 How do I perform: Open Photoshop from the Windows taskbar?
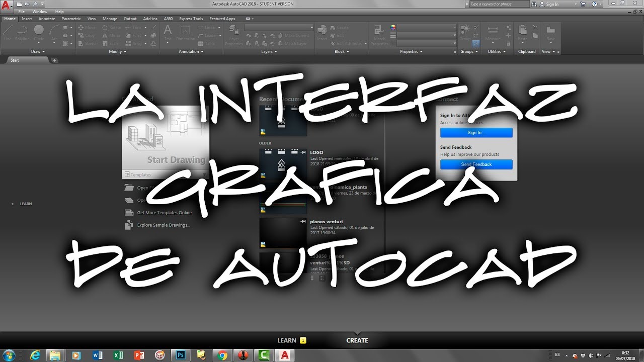181,355
